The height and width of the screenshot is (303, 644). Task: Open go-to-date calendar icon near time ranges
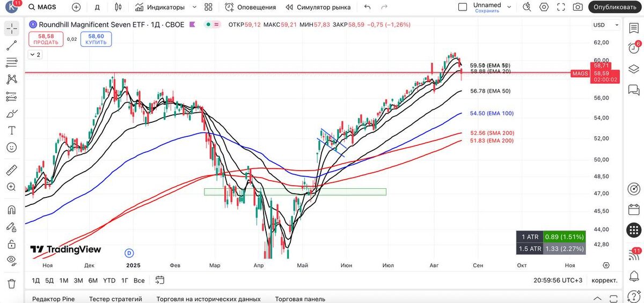point(159,279)
